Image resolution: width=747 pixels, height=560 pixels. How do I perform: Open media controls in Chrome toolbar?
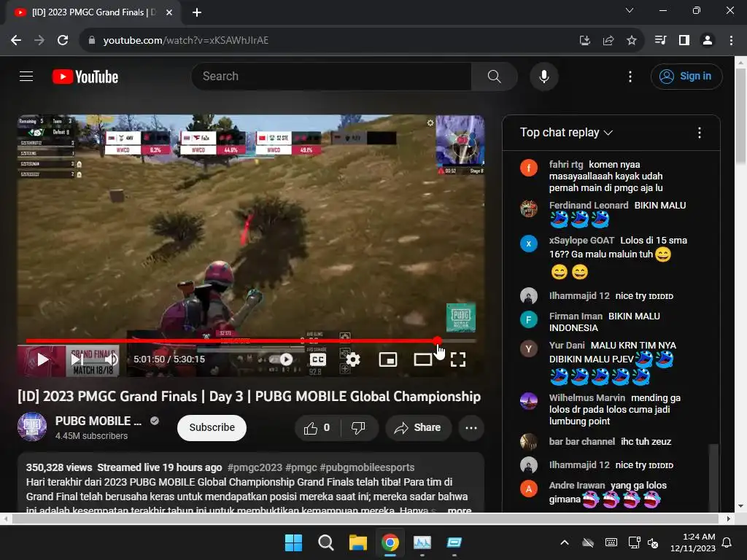(x=660, y=41)
